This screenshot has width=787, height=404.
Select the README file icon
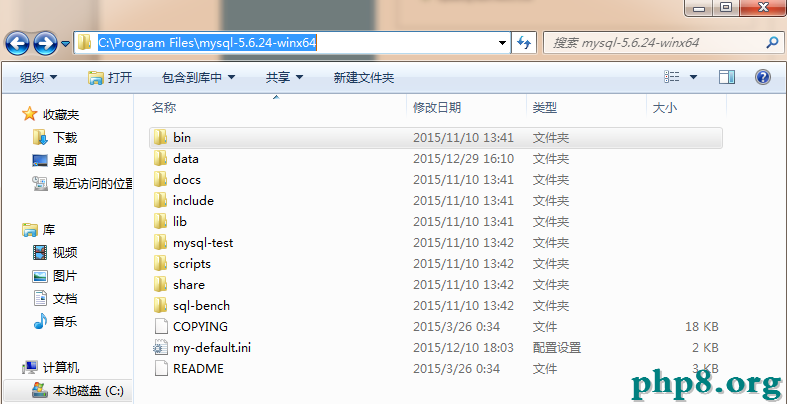[161, 369]
